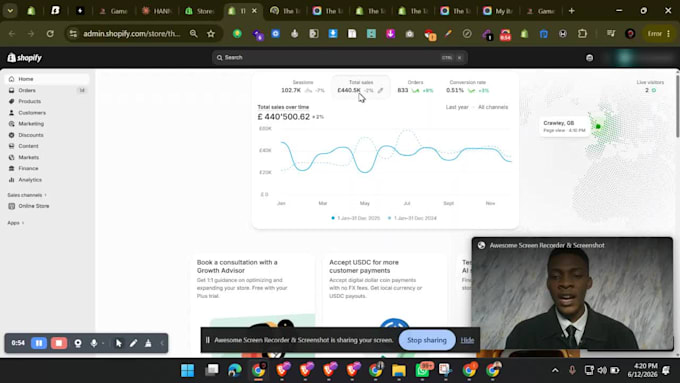Select the cursor tool in recorder toolbar
Image resolution: width=680 pixels, height=383 pixels.
[118, 343]
